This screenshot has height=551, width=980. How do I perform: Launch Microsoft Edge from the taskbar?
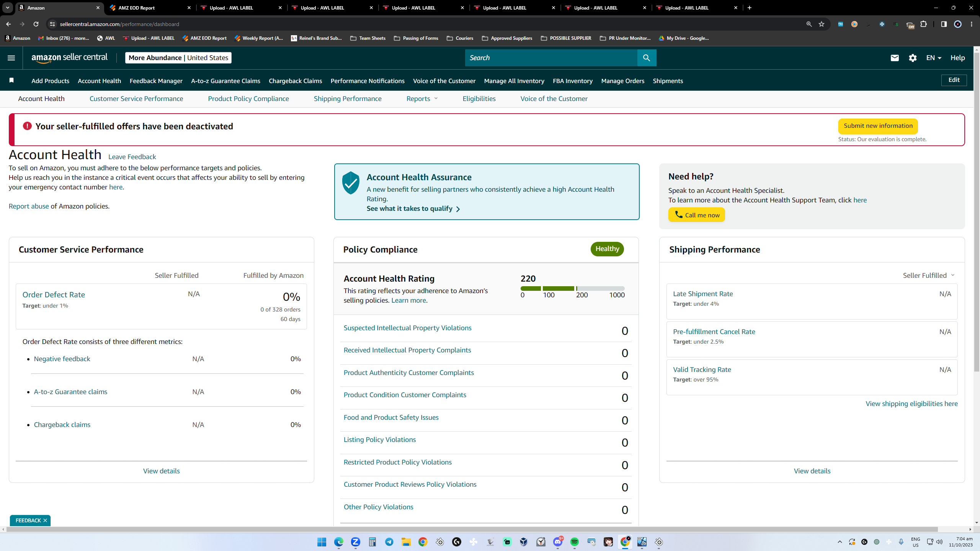(x=338, y=542)
